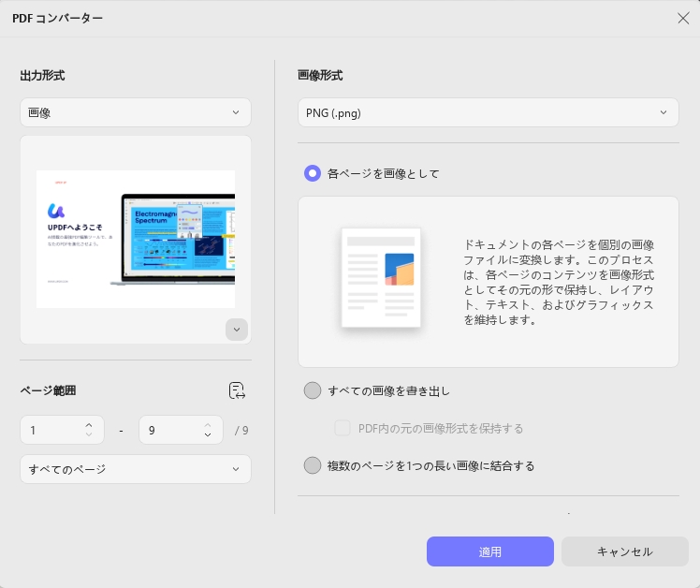
Task: Click the 出力形式 heading text
Action: [x=42, y=76]
